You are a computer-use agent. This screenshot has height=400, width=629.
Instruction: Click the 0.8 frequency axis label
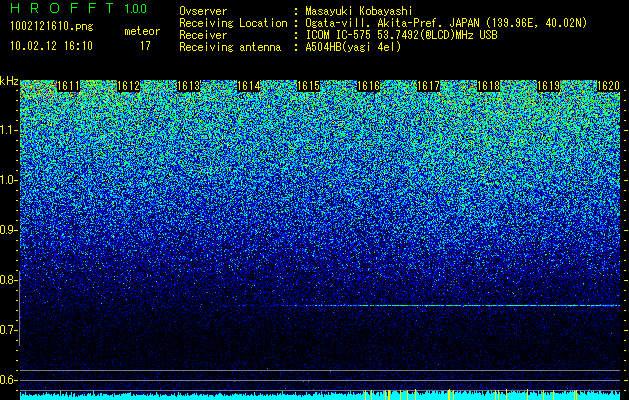point(8,280)
